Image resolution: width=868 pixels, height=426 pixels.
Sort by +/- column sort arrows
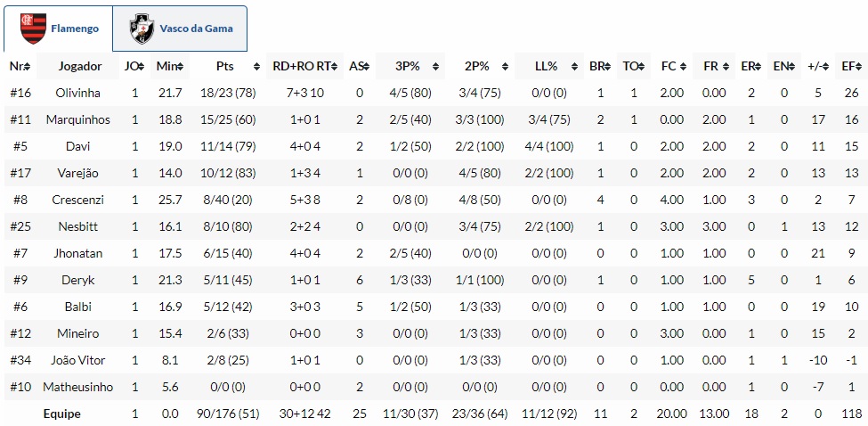coord(827,67)
